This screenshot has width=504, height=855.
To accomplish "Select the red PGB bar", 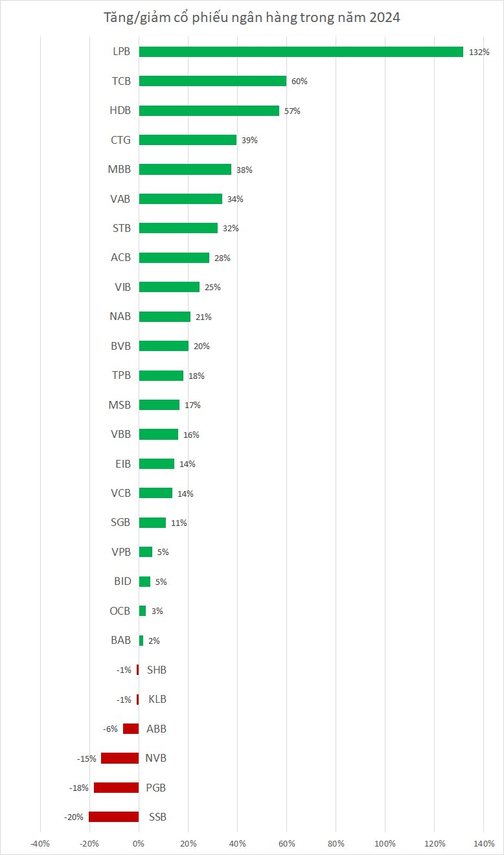I will [x=116, y=788].
